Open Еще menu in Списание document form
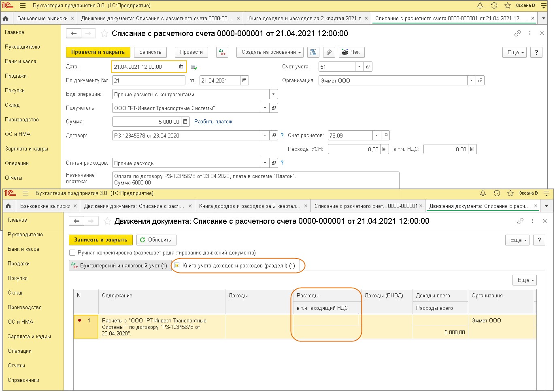The image size is (555, 392). [x=515, y=52]
